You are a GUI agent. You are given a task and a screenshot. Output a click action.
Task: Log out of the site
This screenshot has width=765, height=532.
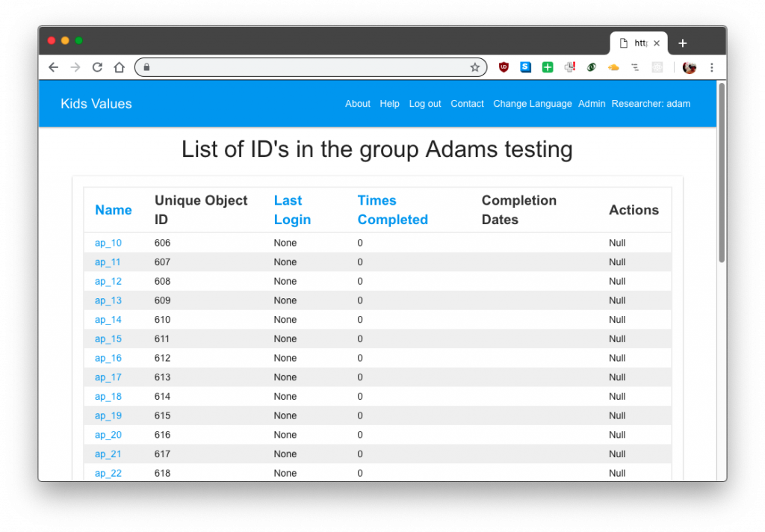(425, 103)
